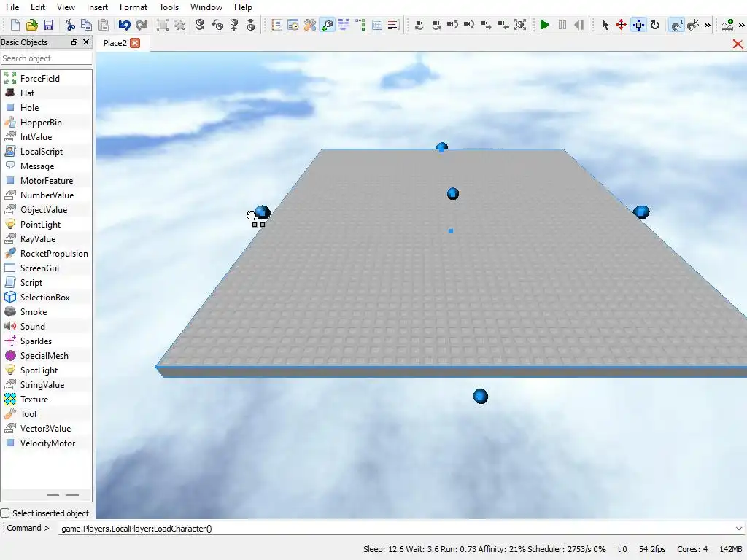This screenshot has height=560, width=747.
Task: Open the Insert menu
Action: pyautogui.click(x=97, y=7)
